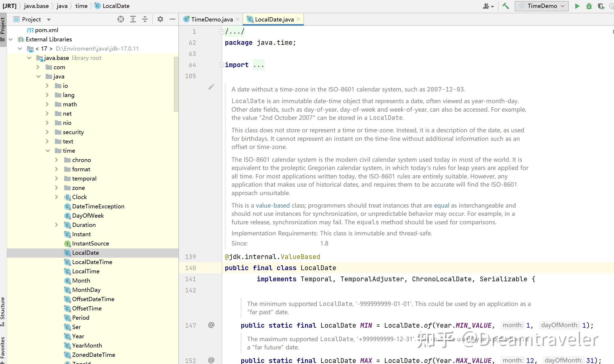Screen dimensions: 614x364
Task: Click the Select Opened File target icon
Action: point(121,19)
